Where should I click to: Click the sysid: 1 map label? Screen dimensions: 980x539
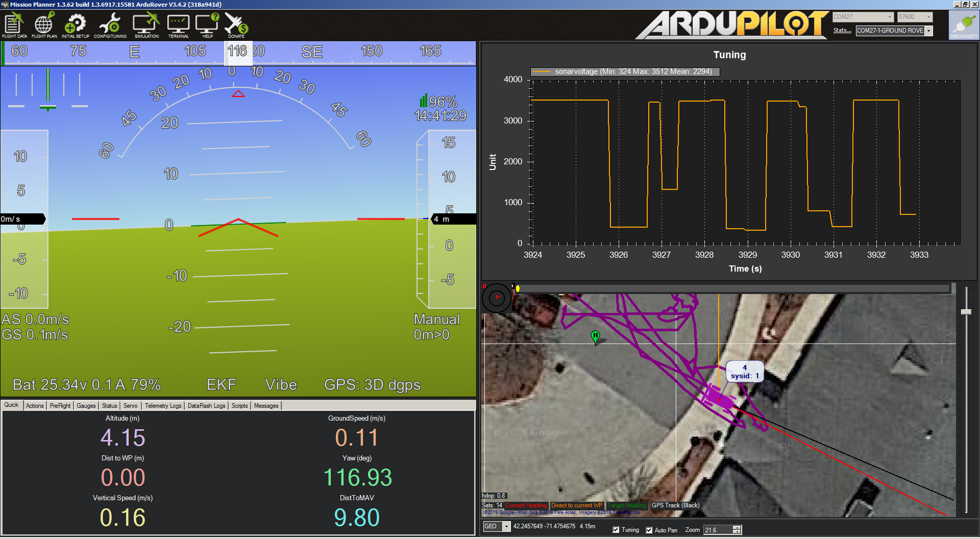[745, 376]
